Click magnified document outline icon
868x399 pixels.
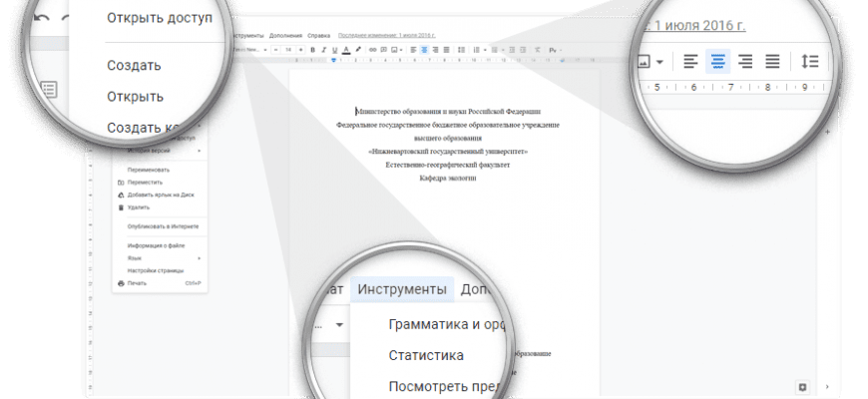pos(49,89)
